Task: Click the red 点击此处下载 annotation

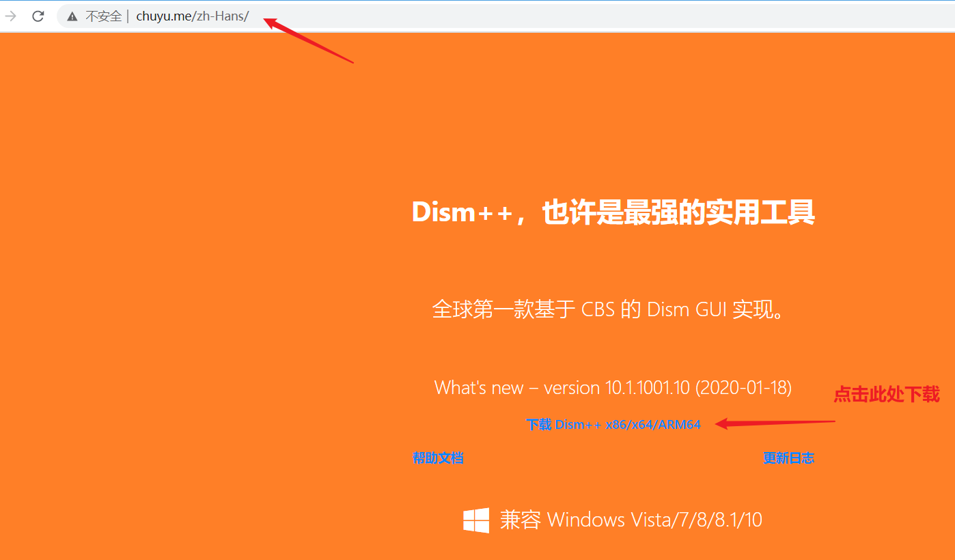Action: pyautogui.click(x=887, y=394)
